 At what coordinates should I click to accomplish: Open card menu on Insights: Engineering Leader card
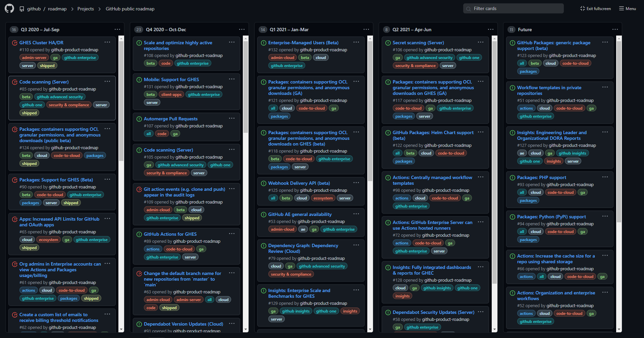605,132
